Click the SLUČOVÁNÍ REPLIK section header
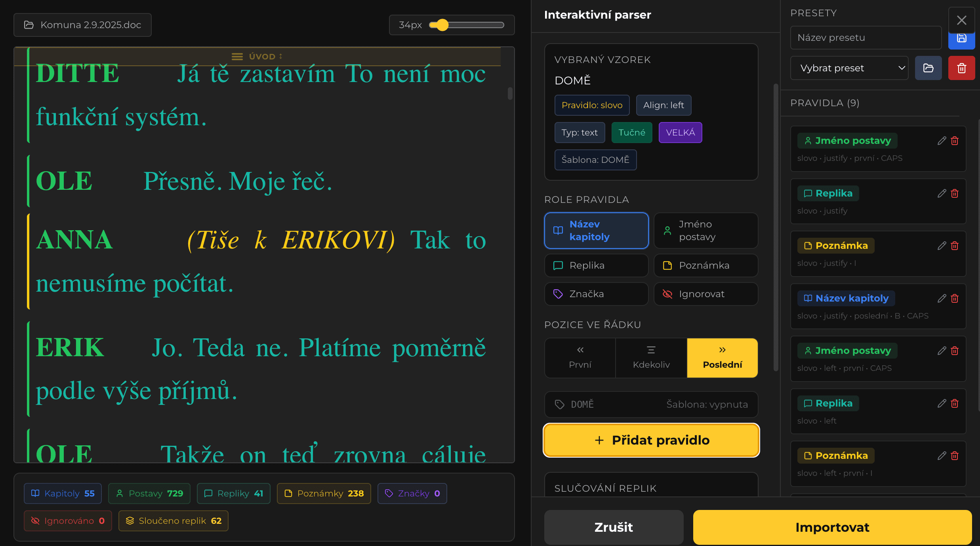 point(605,489)
